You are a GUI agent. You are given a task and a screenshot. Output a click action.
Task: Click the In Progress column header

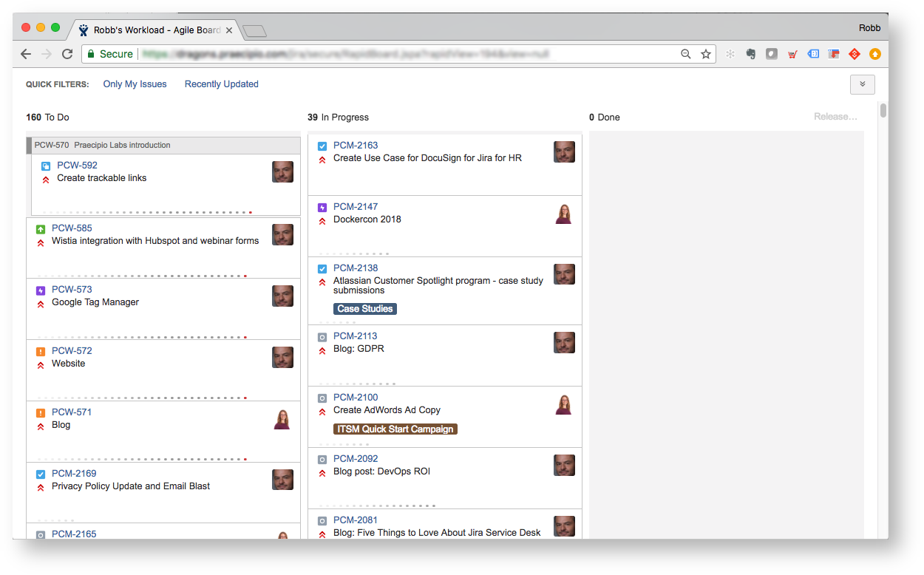(338, 118)
